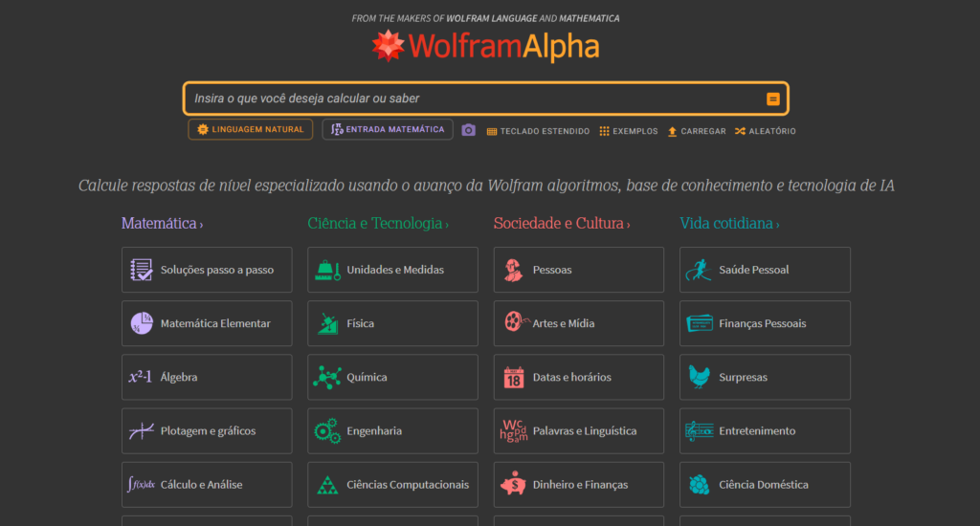Image resolution: width=980 pixels, height=526 pixels.
Task: Click the orange compute button in search box
Action: tap(773, 99)
